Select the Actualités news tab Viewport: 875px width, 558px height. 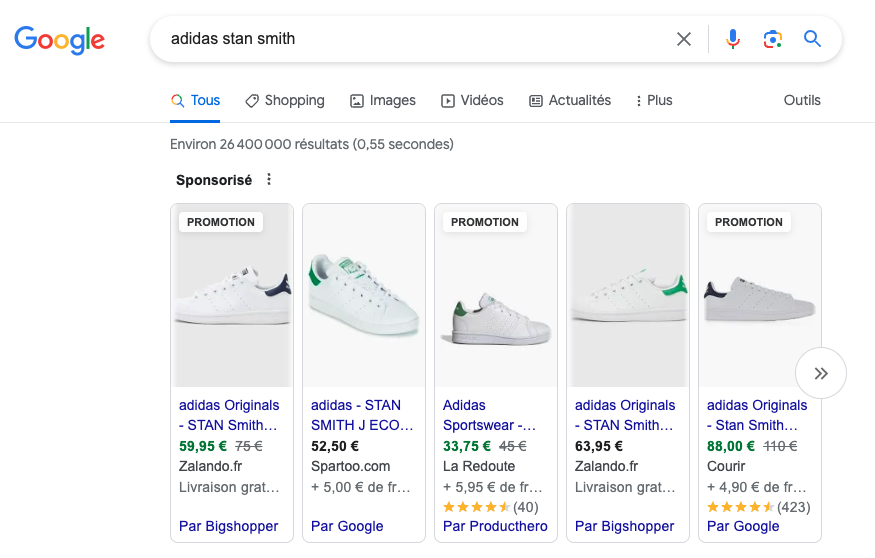coord(569,100)
